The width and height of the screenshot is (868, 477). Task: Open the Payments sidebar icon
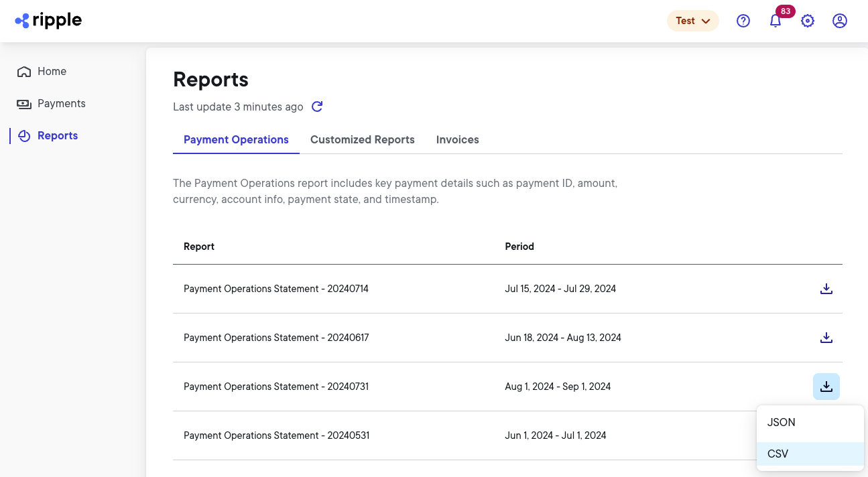click(23, 103)
